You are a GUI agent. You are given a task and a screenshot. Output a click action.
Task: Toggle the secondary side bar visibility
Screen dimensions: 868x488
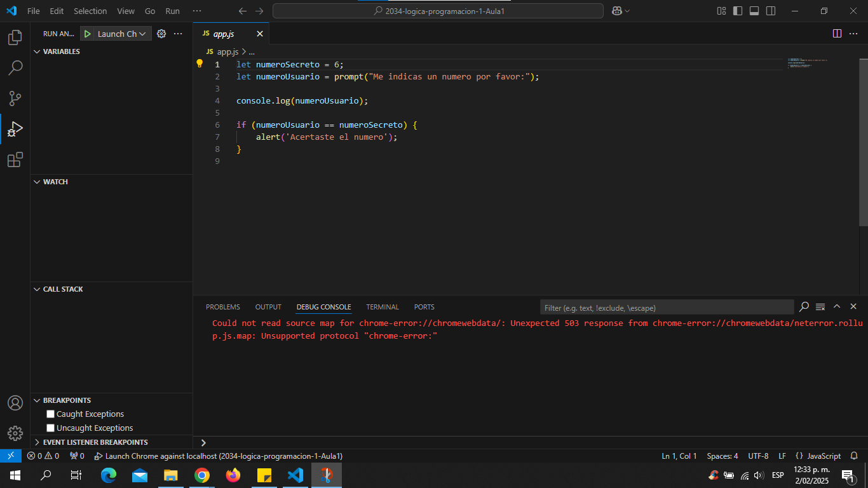coord(771,11)
